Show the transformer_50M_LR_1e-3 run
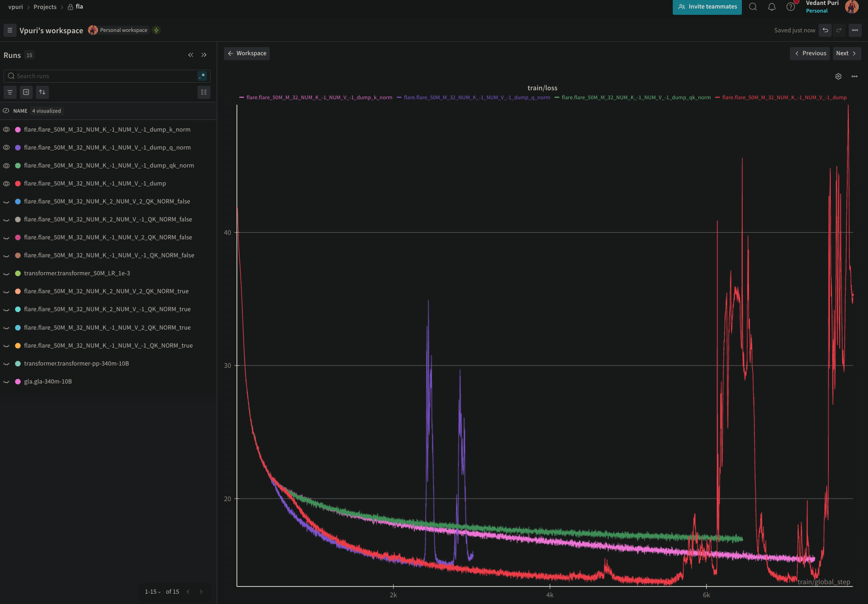Viewport: 868px width, 604px height. pyautogui.click(x=6, y=273)
